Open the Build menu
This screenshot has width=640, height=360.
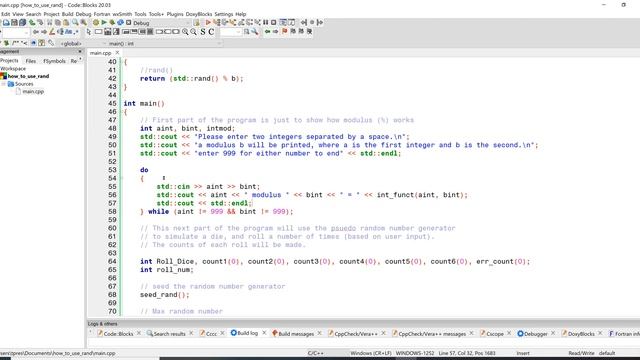(67, 14)
